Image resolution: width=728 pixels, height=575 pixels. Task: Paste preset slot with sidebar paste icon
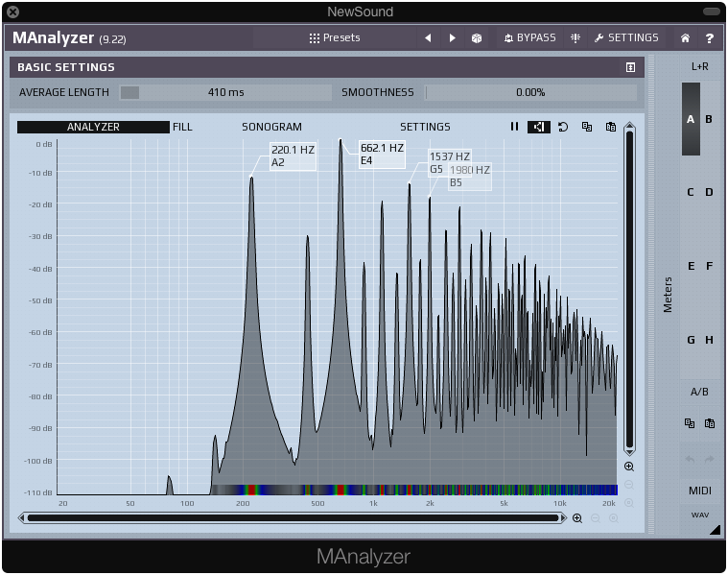pos(710,423)
